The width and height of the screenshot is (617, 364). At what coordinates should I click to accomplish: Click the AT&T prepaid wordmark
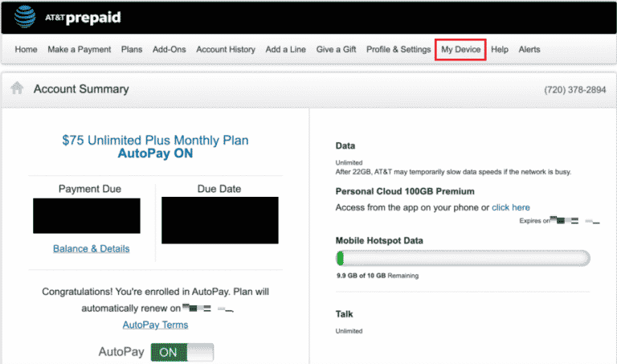[83, 18]
